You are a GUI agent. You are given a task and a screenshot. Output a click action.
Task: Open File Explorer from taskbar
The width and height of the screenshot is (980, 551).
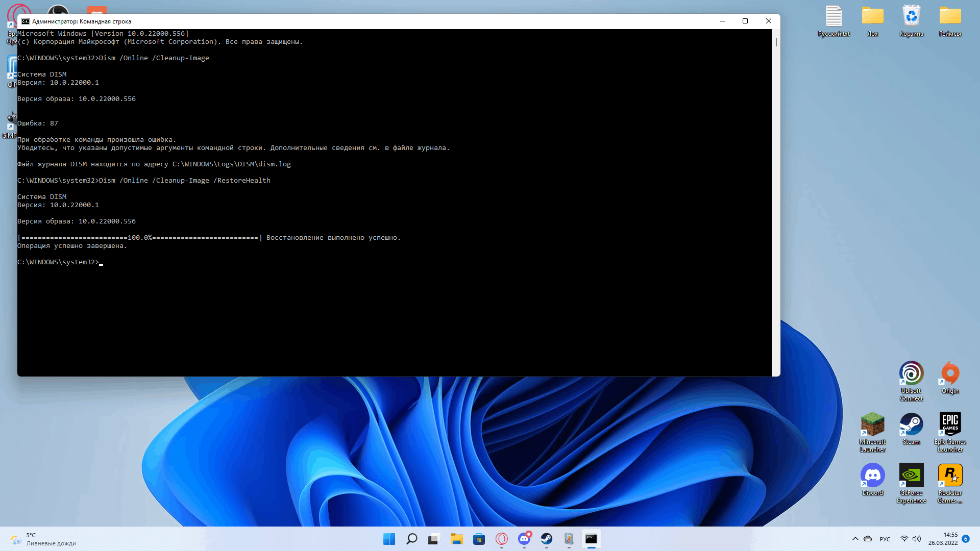(456, 539)
